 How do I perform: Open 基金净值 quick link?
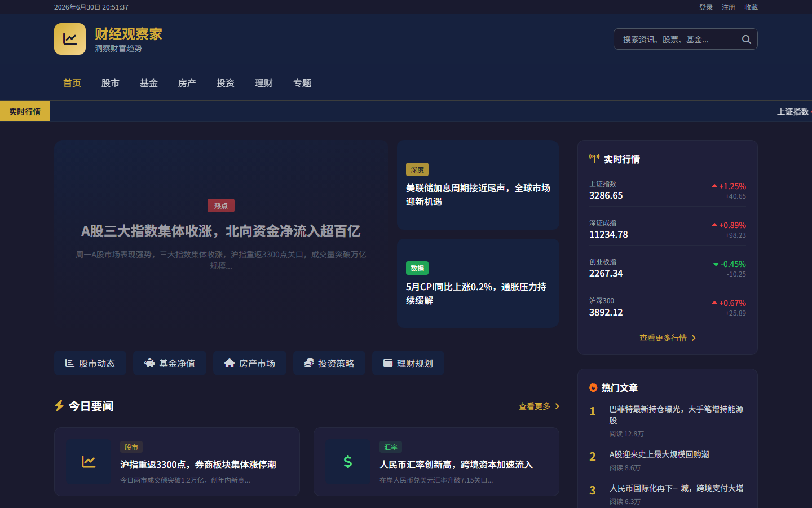click(x=170, y=364)
